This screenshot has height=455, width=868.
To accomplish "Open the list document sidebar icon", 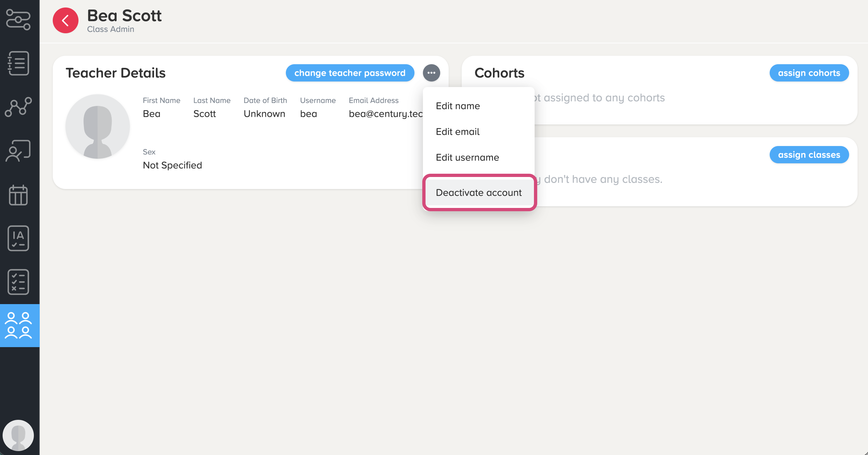I will click(19, 64).
